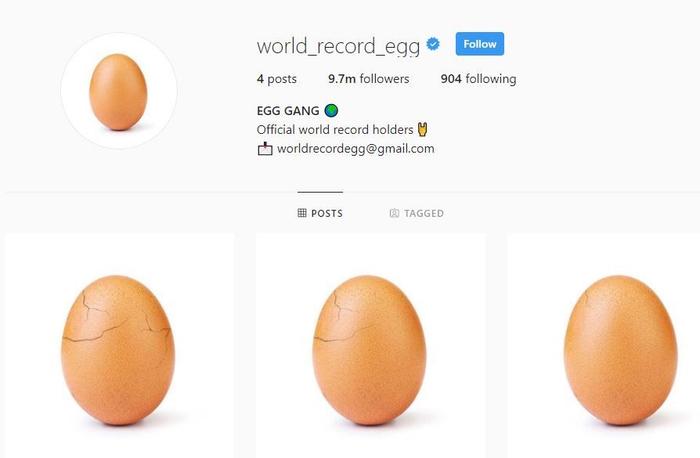Viewport: 700px width, 458px height.
Task: Click the person-tag icon beside TAGGED
Action: [394, 213]
